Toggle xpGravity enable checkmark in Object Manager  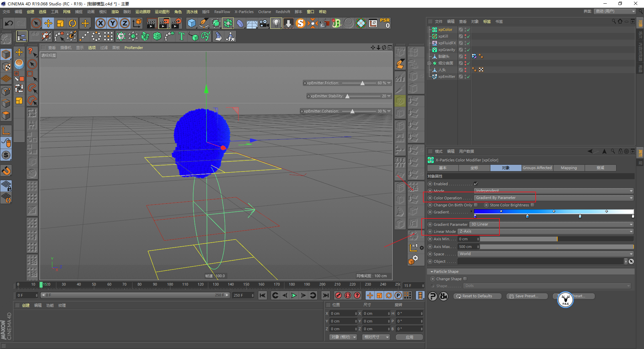click(x=468, y=50)
